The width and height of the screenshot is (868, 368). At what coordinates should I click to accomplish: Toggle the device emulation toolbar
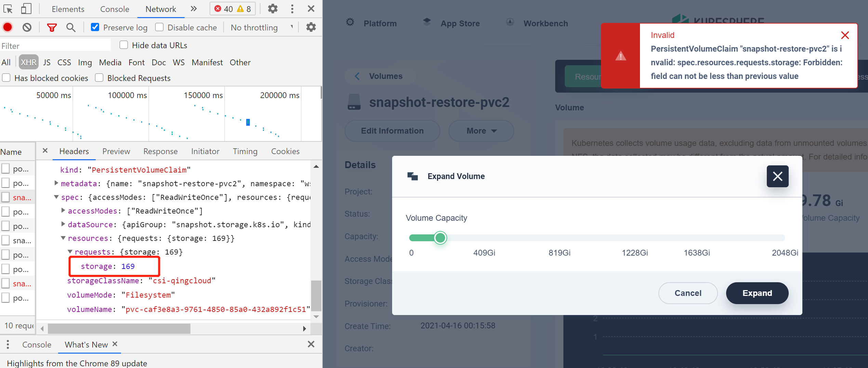pyautogui.click(x=26, y=9)
